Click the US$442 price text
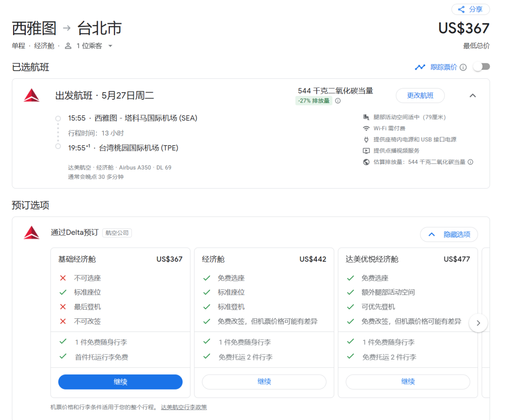 [313, 259]
